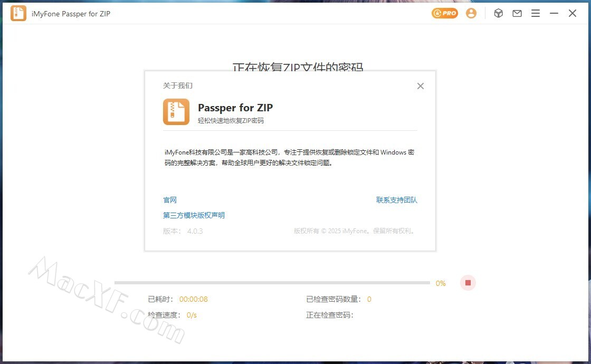Viewport: 591px width, 364px height.
Task: Open the PRO upgrade badge
Action: point(445,13)
